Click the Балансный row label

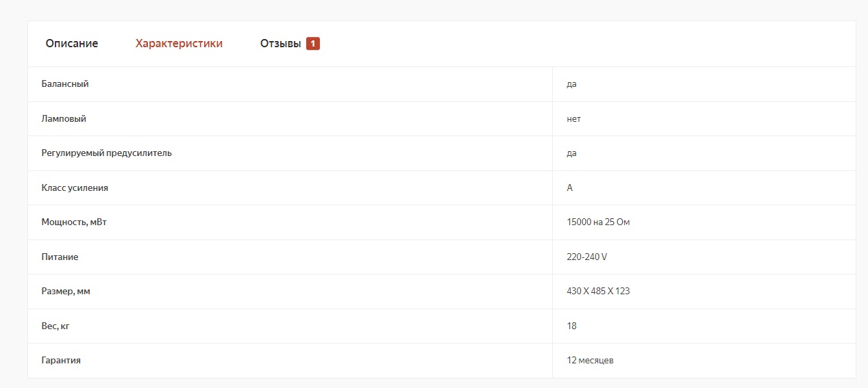click(x=65, y=84)
